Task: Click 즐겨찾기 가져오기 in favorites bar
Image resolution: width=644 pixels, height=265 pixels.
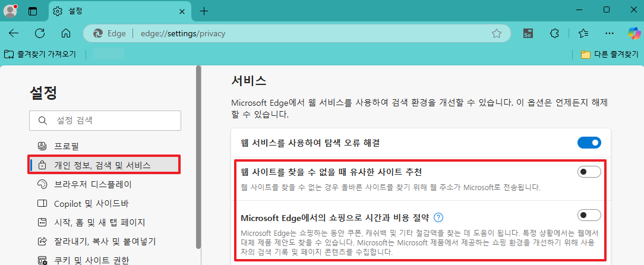Action: [x=40, y=54]
